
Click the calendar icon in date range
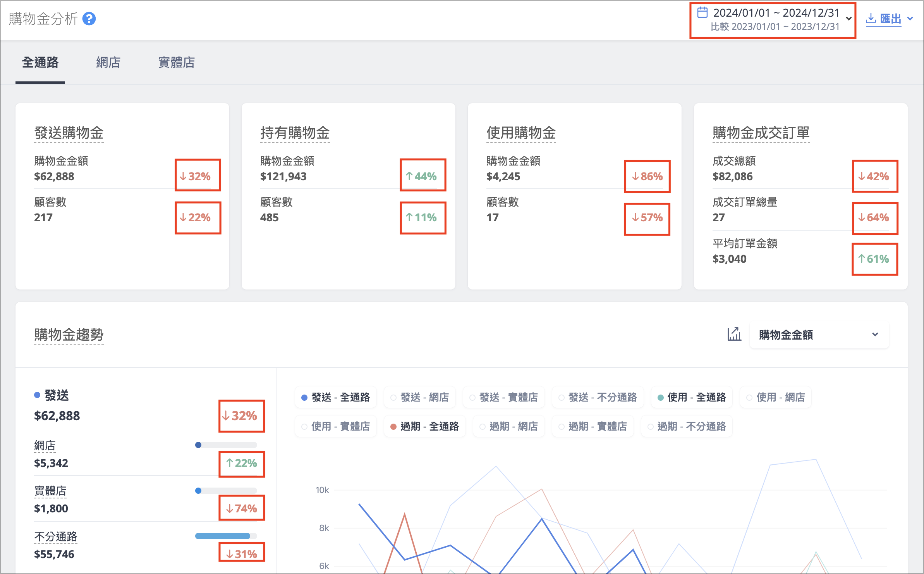pos(702,12)
